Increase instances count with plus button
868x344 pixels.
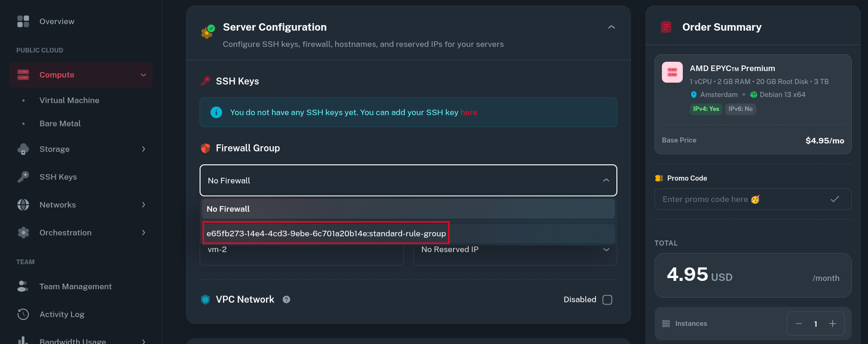click(833, 324)
